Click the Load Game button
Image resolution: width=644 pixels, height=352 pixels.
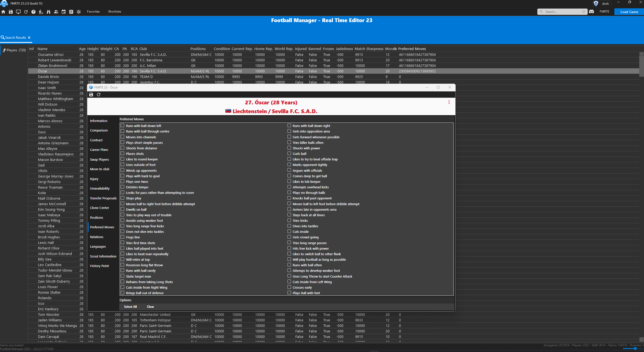tap(629, 12)
